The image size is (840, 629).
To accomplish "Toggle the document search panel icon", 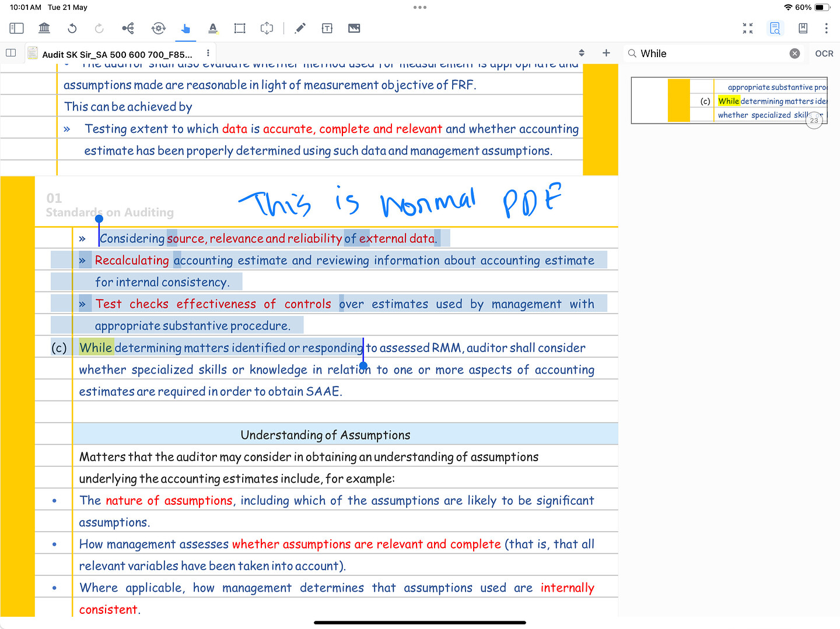I will point(775,28).
